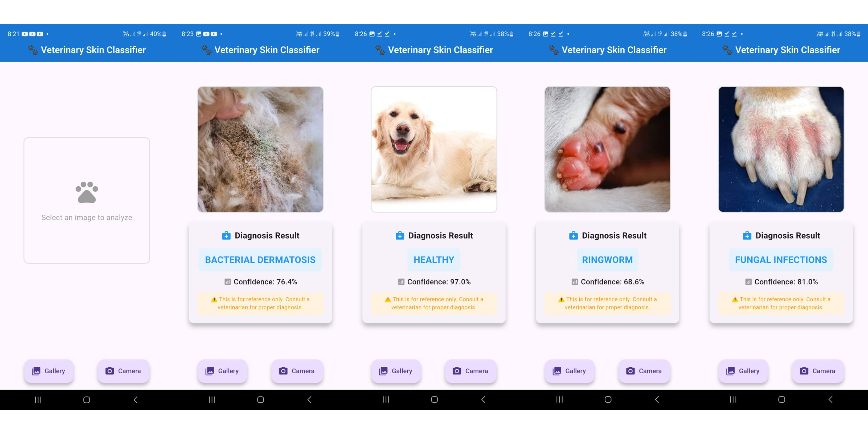The width and height of the screenshot is (868, 434).
Task: Tap the golden retriever healthy photo
Action: click(x=434, y=149)
